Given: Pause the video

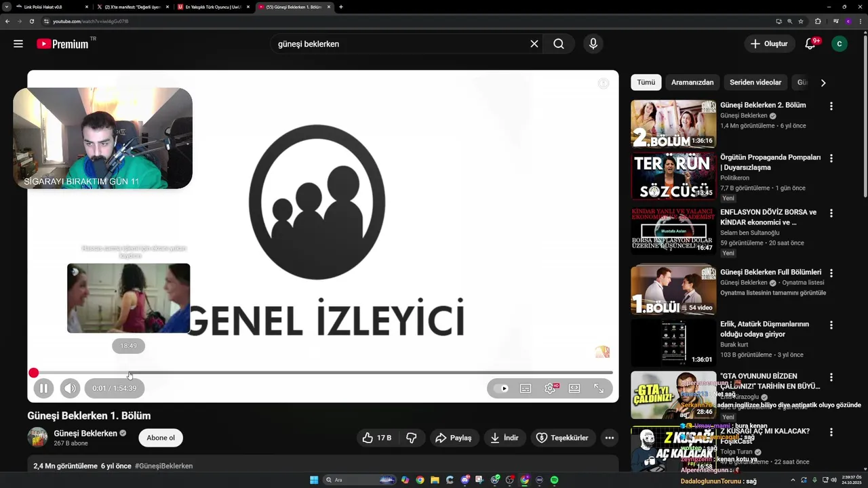Looking at the screenshot, I should coord(43,388).
